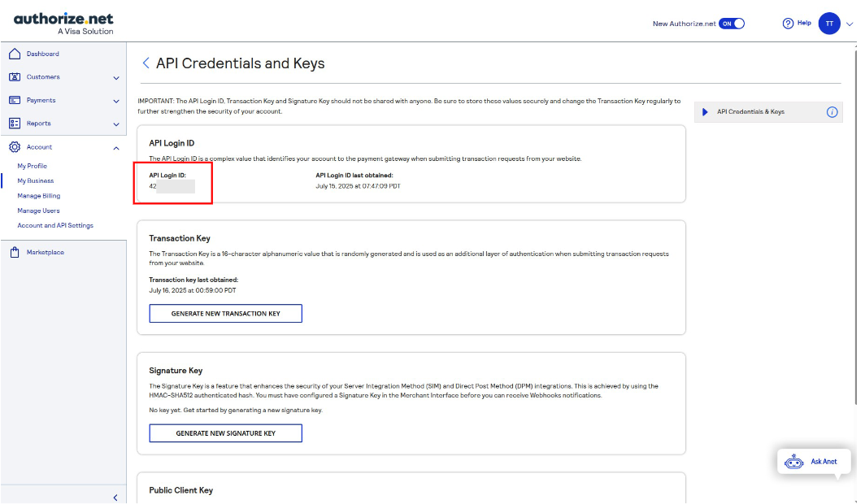Click the Account gear icon
This screenshot has height=504, width=865.
(x=15, y=146)
